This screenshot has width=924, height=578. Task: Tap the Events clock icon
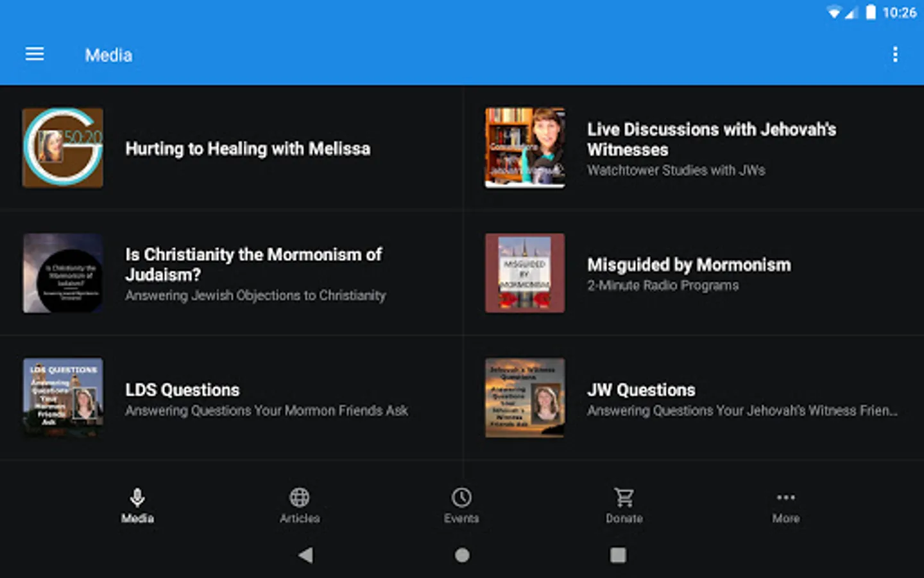tap(461, 497)
